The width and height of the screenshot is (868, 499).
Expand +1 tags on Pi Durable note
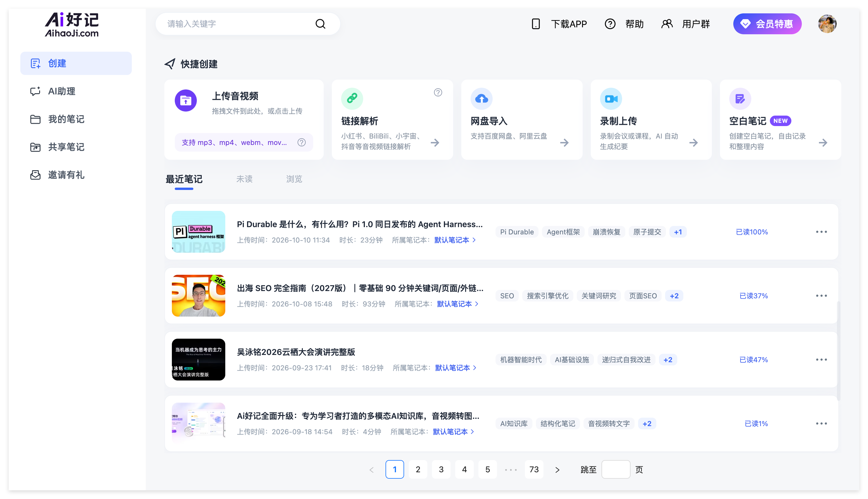click(678, 232)
